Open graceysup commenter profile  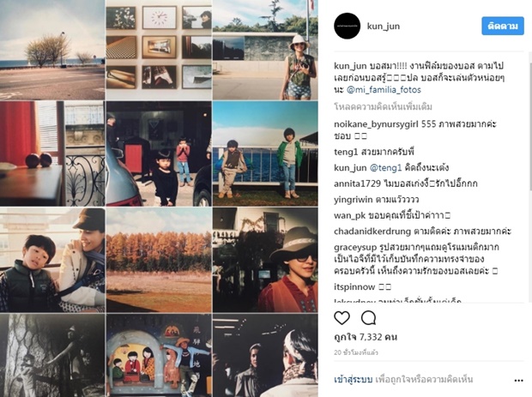point(354,248)
